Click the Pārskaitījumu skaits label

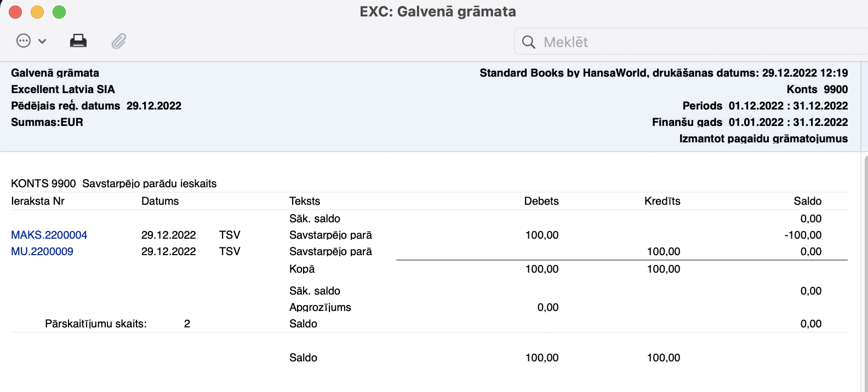tap(96, 324)
